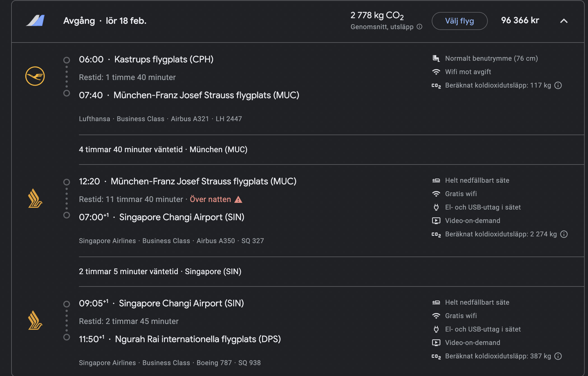Collapse the flight details chevron
This screenshot has width=588, height=376.
[564, 21]
